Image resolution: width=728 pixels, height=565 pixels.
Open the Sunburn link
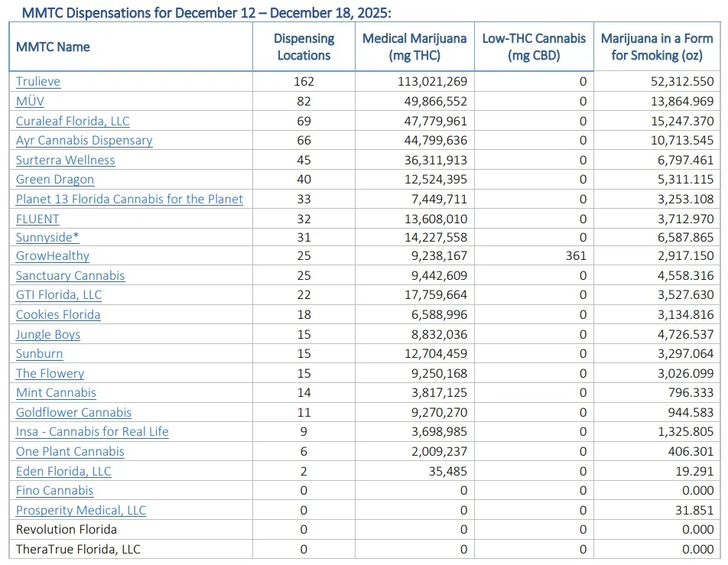tap(40, 354)
